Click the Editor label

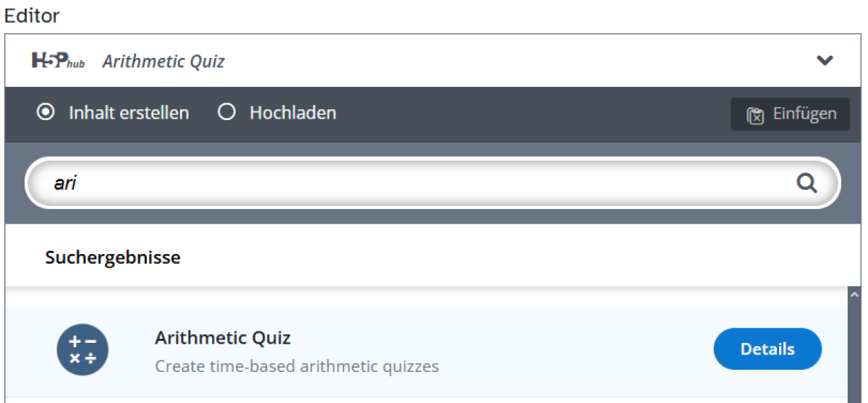32,16
